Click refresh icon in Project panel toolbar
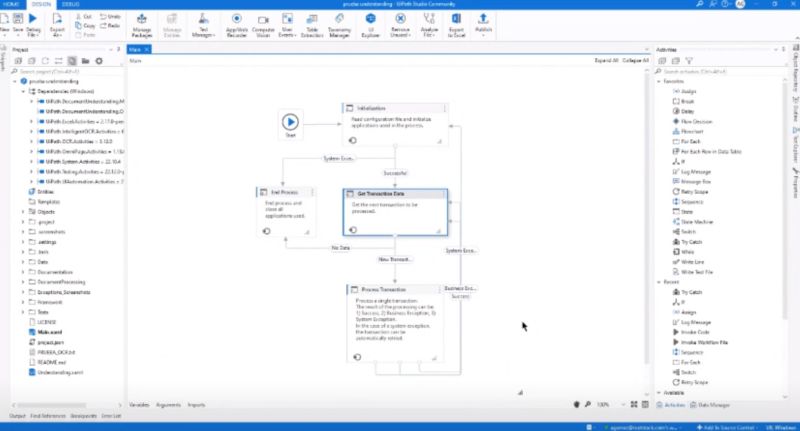 click(x=45, y=61)
